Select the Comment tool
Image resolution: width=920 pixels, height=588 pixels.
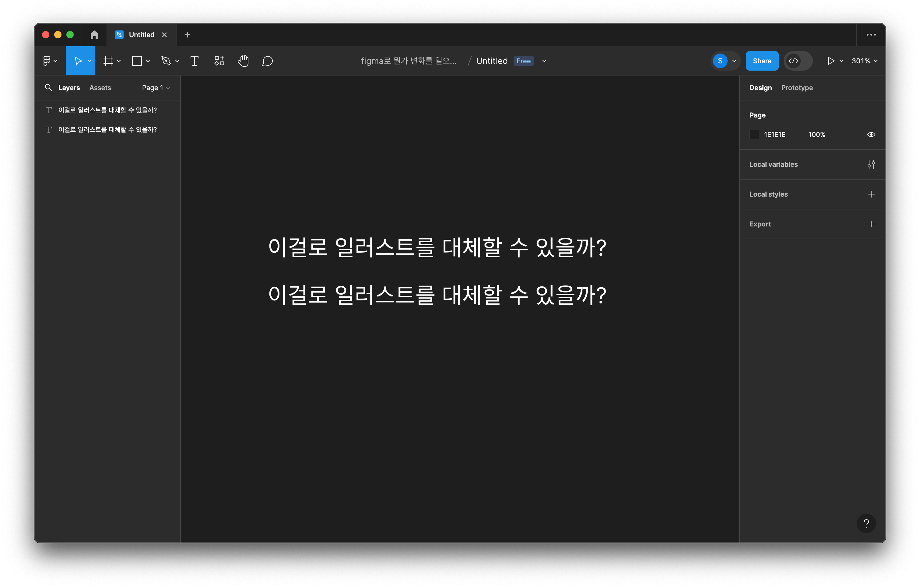coord(267,61)
